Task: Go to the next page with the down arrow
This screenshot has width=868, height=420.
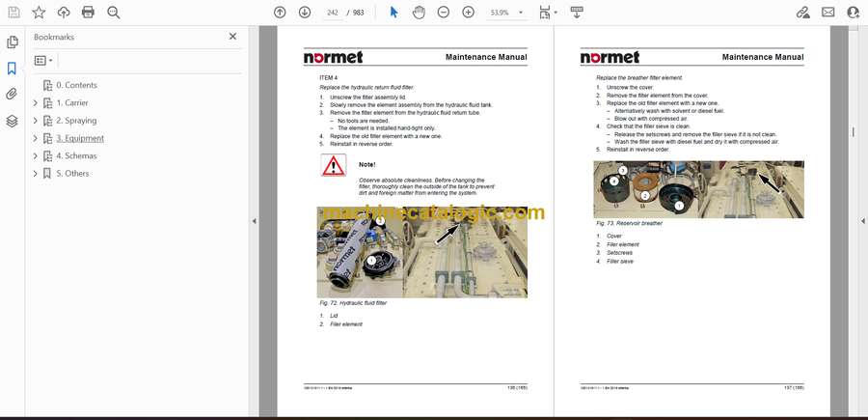Action: (x=305, y=13)
